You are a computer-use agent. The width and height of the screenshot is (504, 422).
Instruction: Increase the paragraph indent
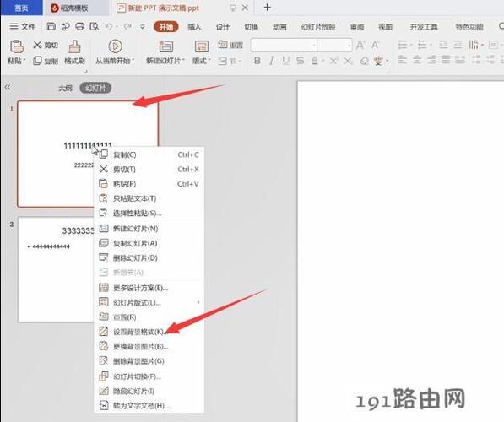(458, 45)
